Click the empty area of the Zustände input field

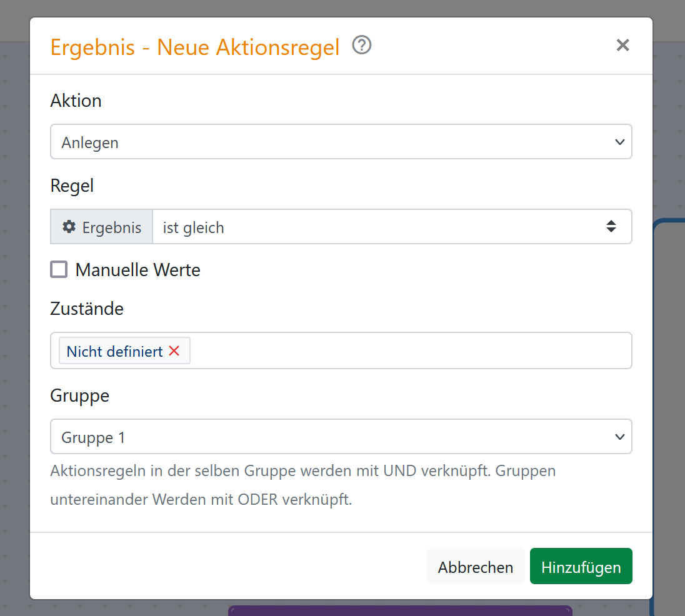[x=411, y=350]
